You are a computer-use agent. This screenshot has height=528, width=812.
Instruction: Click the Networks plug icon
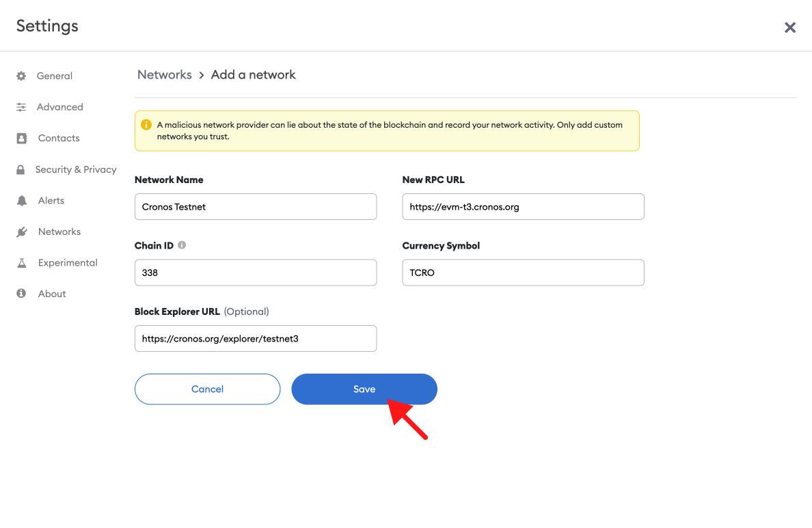click(x=22, y=232)
